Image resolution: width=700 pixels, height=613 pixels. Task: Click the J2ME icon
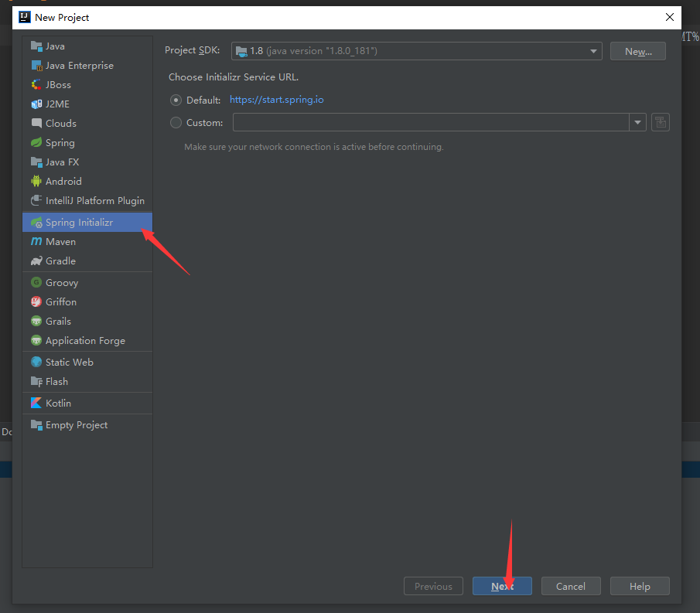click(x=36, y=104)
